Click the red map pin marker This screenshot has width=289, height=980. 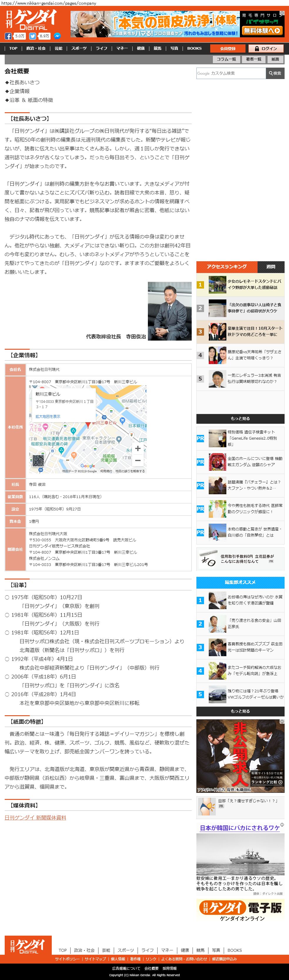pos(88,425)
